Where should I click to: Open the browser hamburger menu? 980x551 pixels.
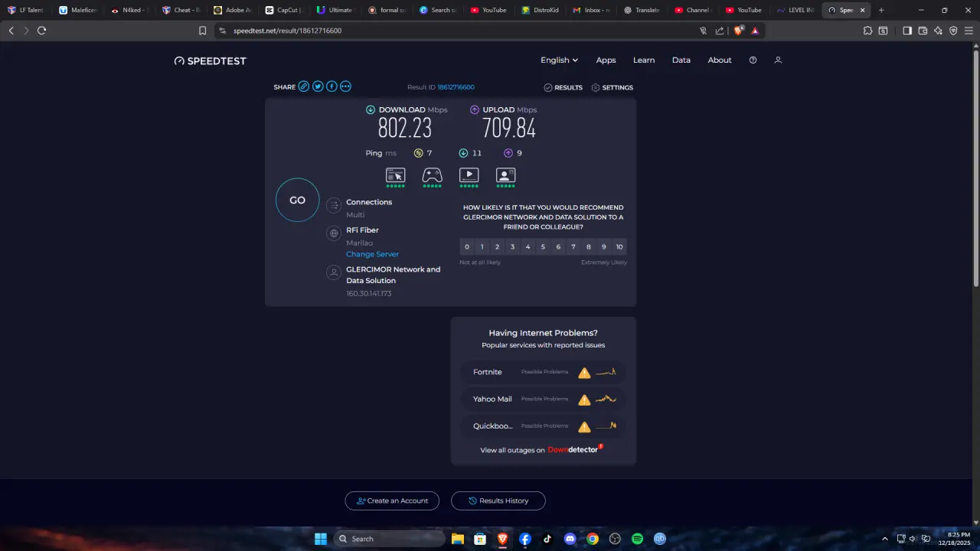click(969, 31)
